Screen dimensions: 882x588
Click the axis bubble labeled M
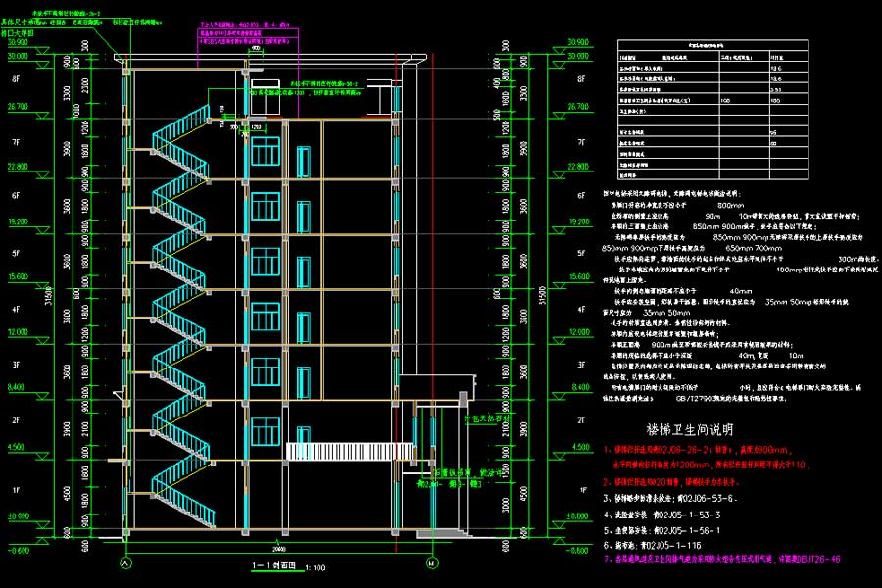pos(432,563)
